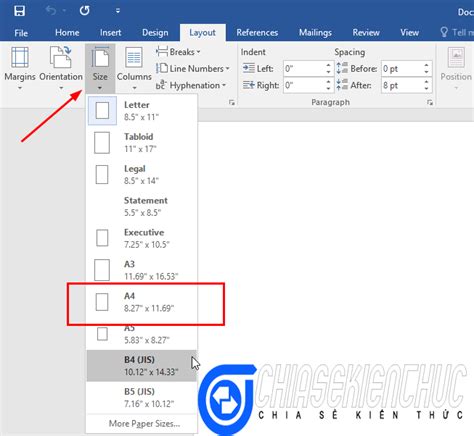Image resolution: width=474 pixels, height=436 pixels.
Task: Click the Redo/Repeat circular arrow icon
Action: tap(84, 11)
